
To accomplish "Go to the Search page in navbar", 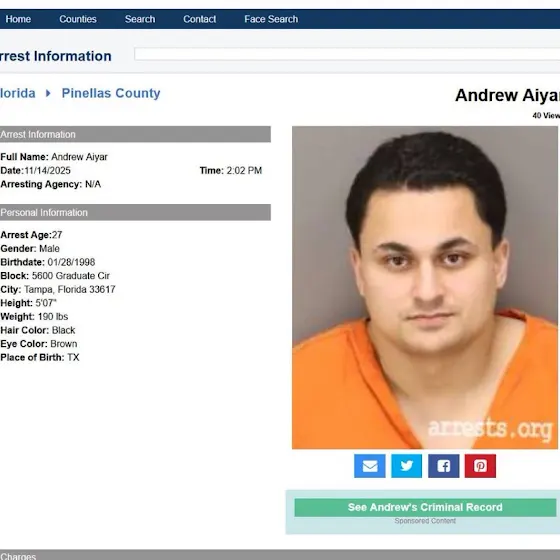I will point(140,19).
